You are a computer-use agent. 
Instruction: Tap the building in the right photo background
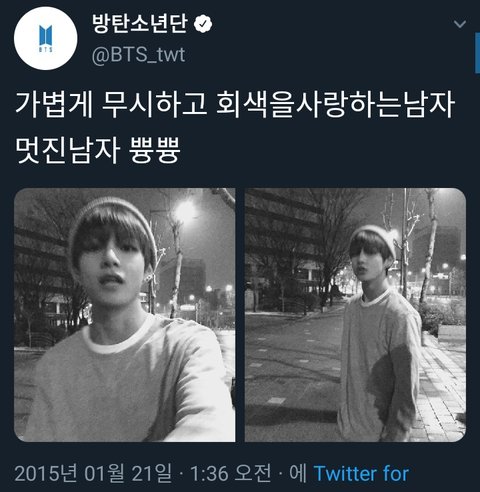point(283,240)
